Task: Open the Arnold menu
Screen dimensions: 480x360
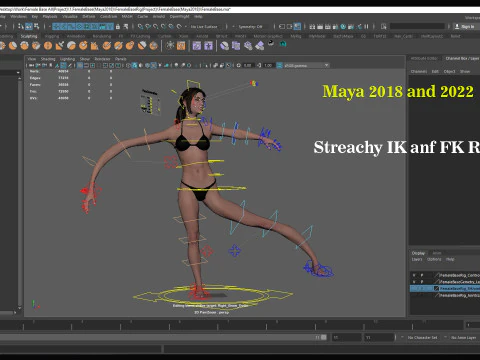Action: click(159, 16)
